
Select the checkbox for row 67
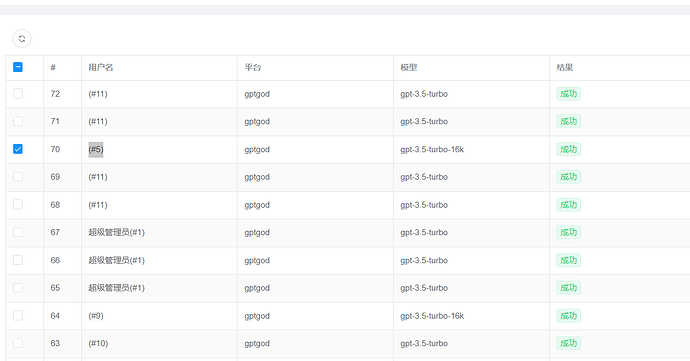(18, 232)
